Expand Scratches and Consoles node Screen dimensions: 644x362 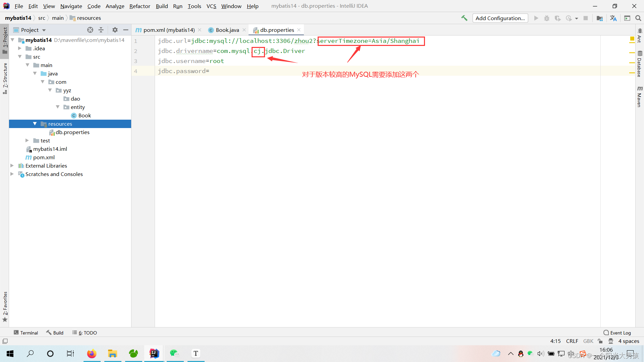pos(12,174)
